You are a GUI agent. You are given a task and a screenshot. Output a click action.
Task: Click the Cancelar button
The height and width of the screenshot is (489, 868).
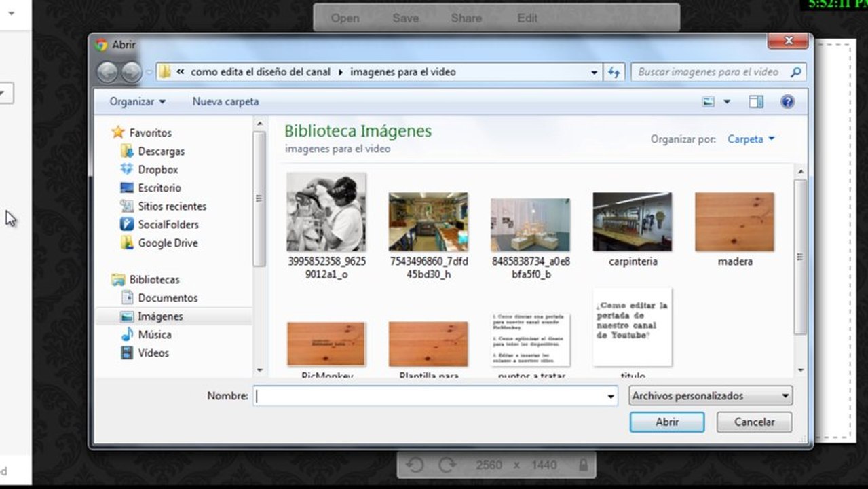click(x=754, y=422)
